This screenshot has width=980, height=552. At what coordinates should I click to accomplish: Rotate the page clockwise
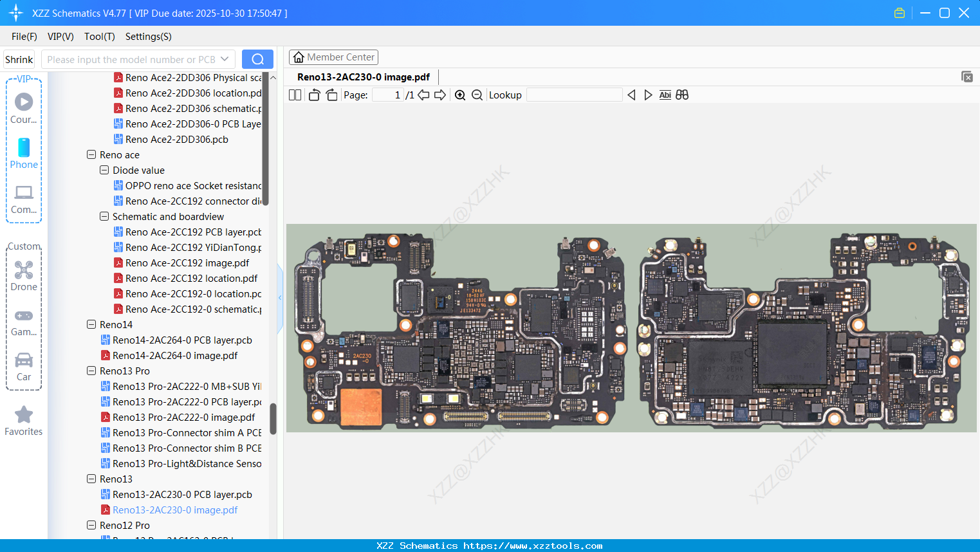pyautogui.click(x=331, y=95)
